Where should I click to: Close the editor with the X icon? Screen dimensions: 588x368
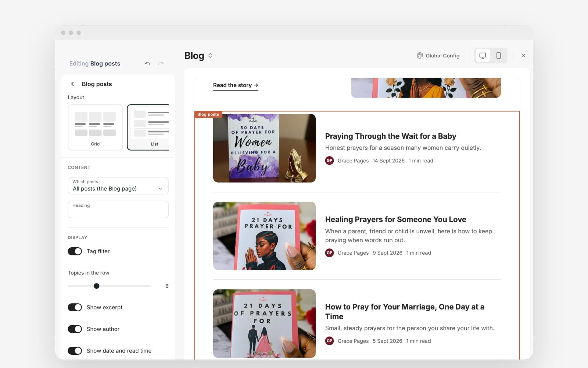(523, 56)
